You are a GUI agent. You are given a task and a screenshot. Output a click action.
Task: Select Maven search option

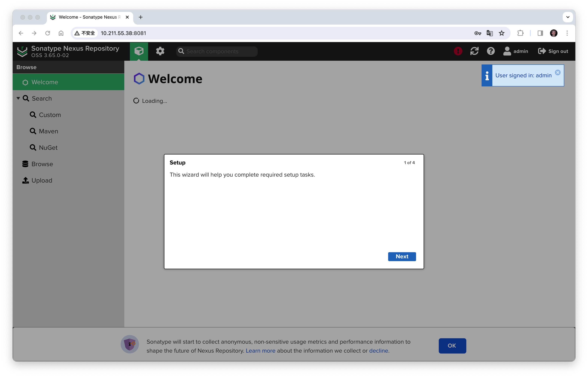pos(48,131)
